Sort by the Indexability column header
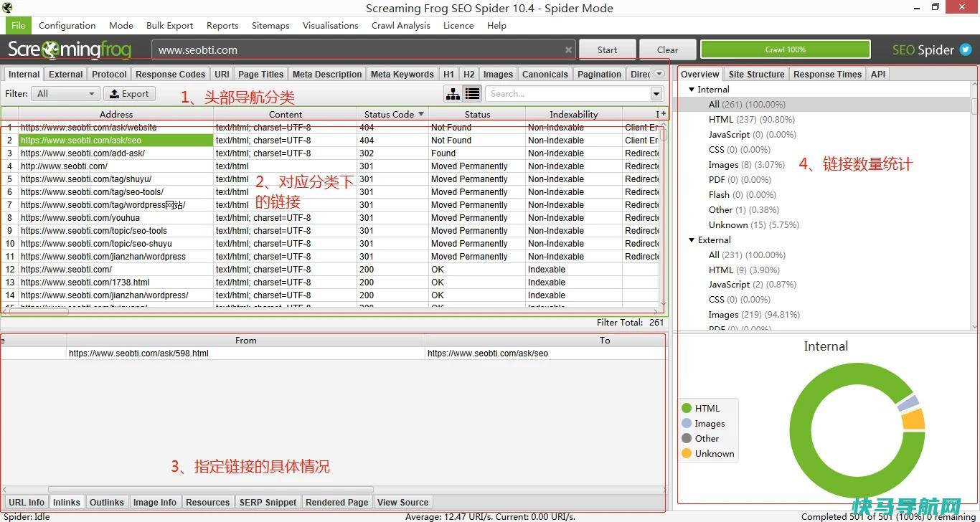 tap(574, 114)
